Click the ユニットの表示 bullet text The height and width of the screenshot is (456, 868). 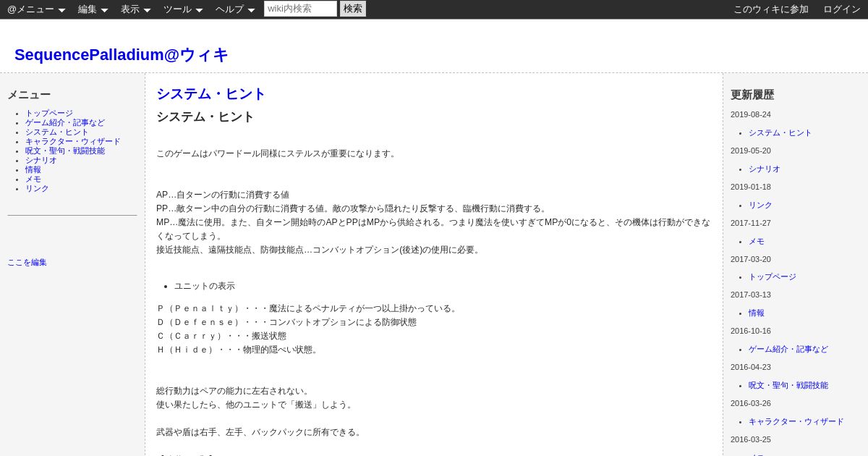pyautogui.click(x=205, y=286)
